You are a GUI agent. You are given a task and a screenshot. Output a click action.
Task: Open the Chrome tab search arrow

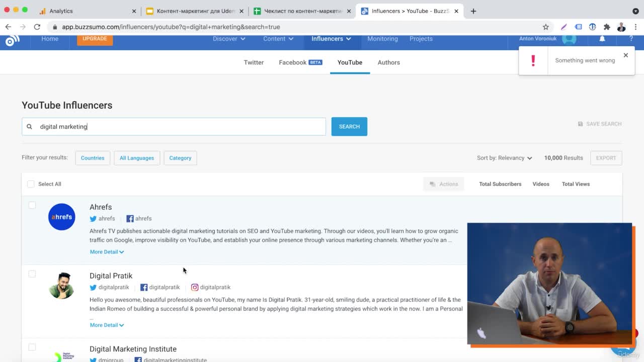click(635, 11)
